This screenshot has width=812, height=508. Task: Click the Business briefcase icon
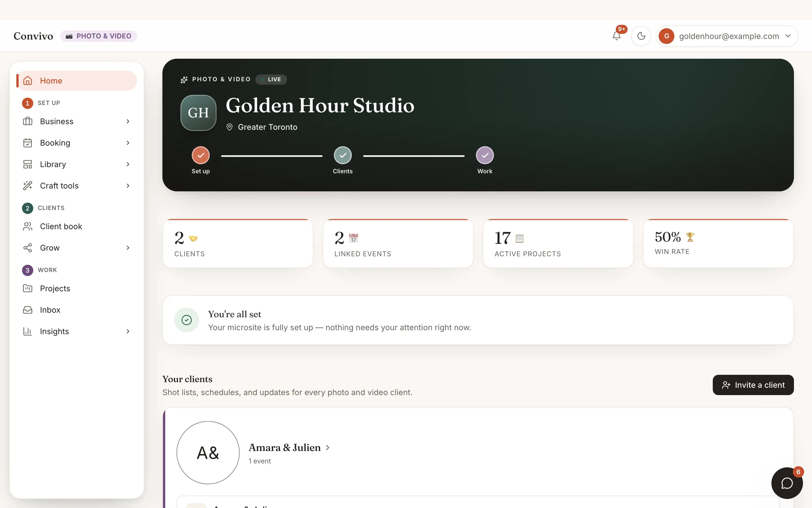pos(28,121)
